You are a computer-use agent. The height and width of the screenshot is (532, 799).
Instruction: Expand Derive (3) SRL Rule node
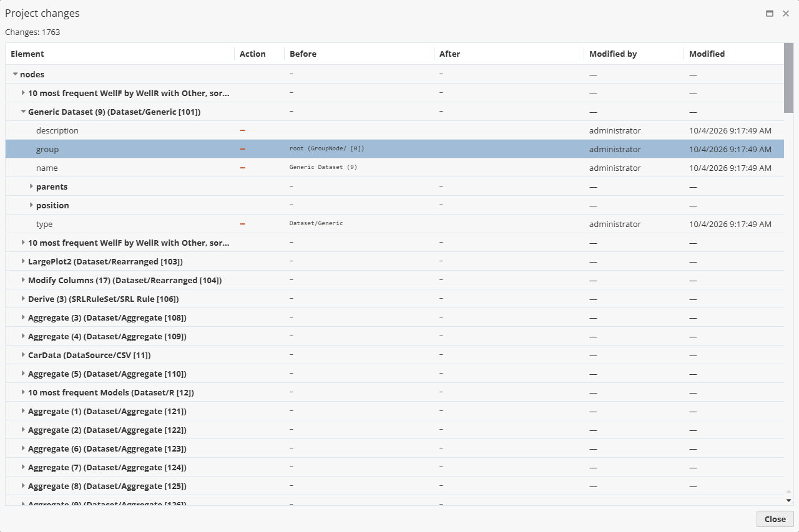coord(23,299)
